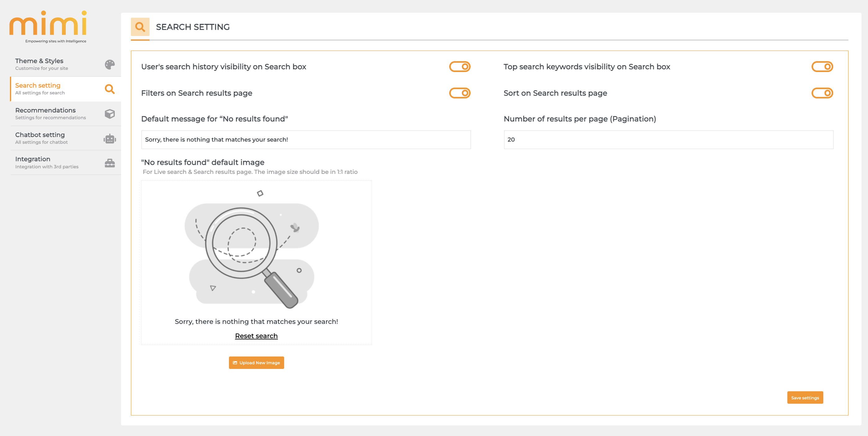Screen dimensions: 868x436
Task: Click the toolbox icon beside Integration
Action: 110,163
